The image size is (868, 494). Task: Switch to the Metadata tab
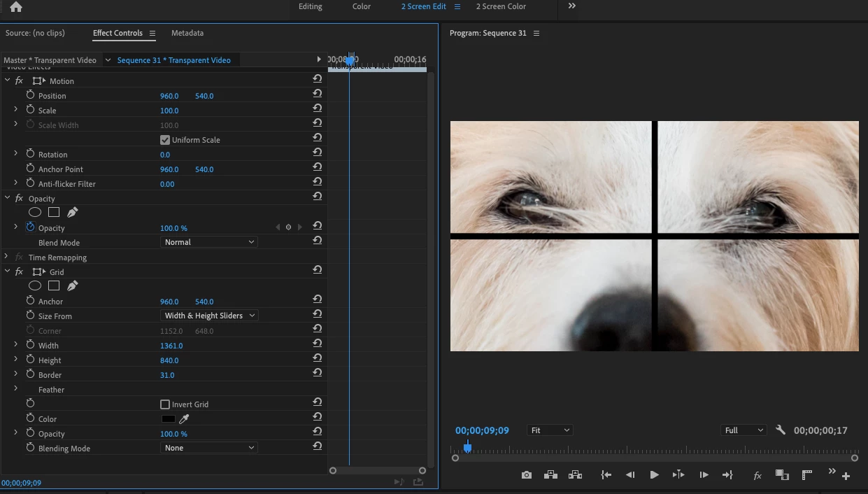coord(187,33)
